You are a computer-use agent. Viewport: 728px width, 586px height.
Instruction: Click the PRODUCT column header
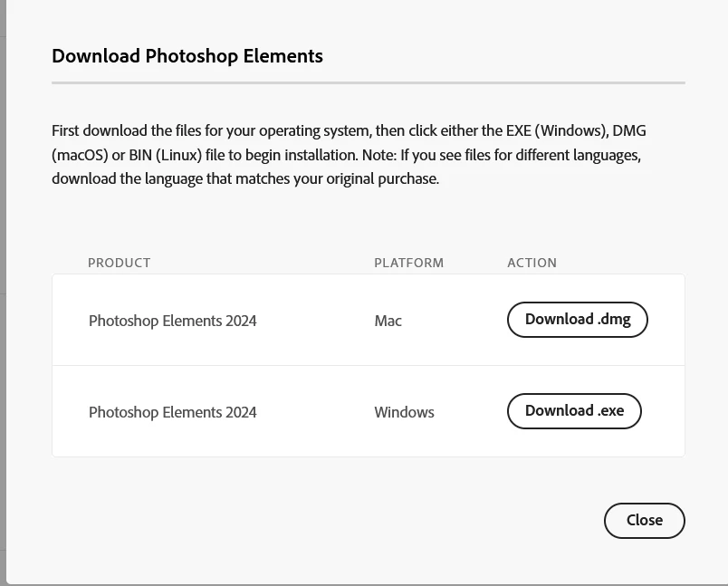tap(119, 263)
